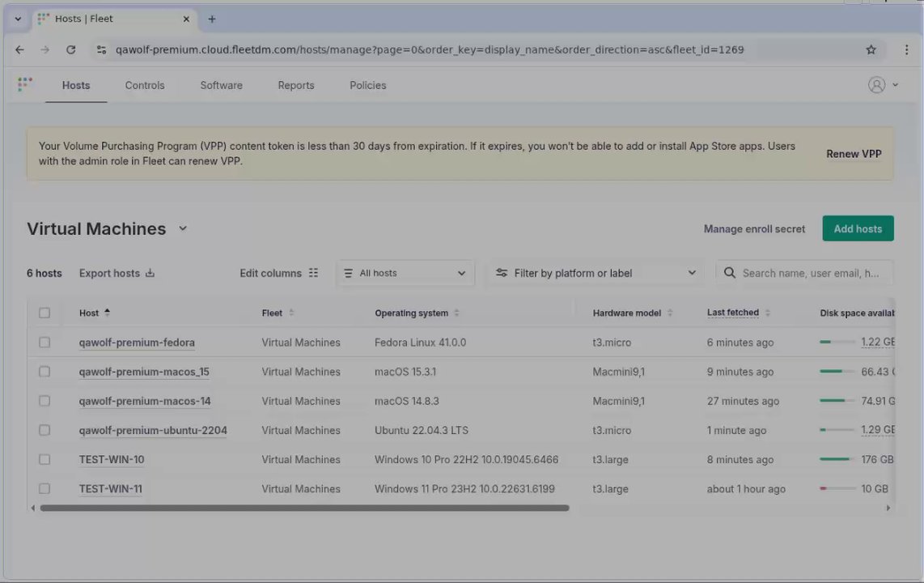Go to the Hosts tab
Viewport: 924px width, 583px height.
click(x=76, y=86)
